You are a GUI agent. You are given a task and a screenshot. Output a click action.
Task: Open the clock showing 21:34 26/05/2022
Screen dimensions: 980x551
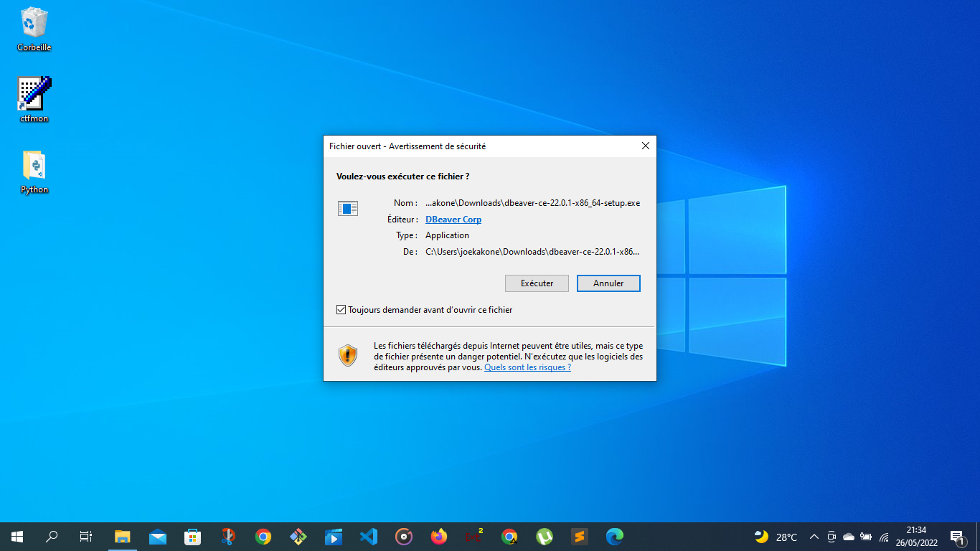916,537
